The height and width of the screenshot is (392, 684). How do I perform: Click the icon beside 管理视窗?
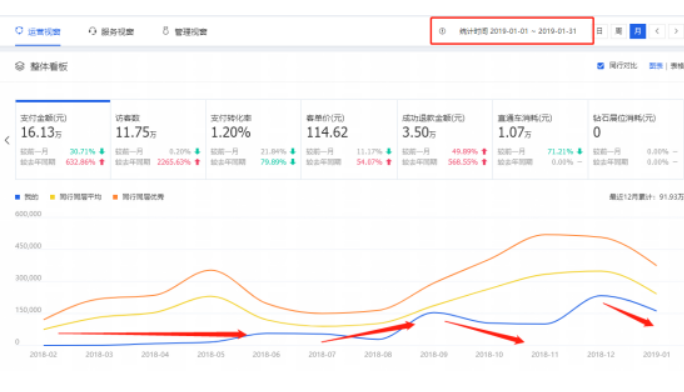pyautogui.click(x=166, y=31)
